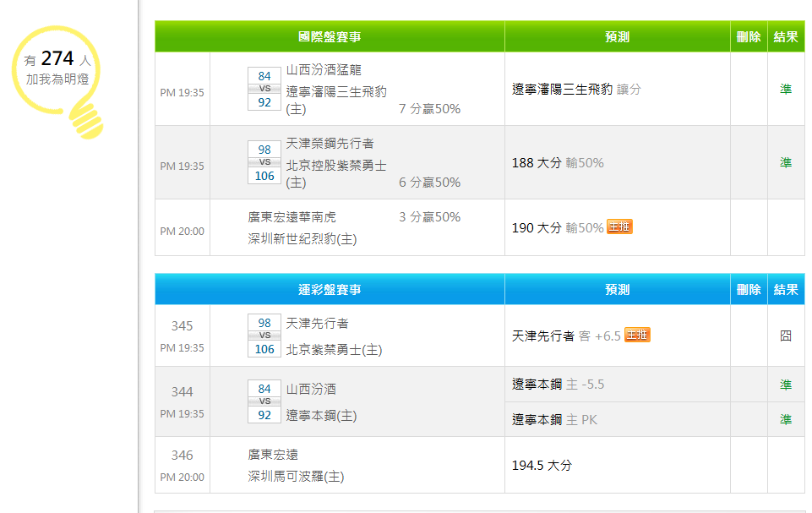Open the 98 vs 106 scorebox for 天津榮鋼先行者

coord(264,162)
